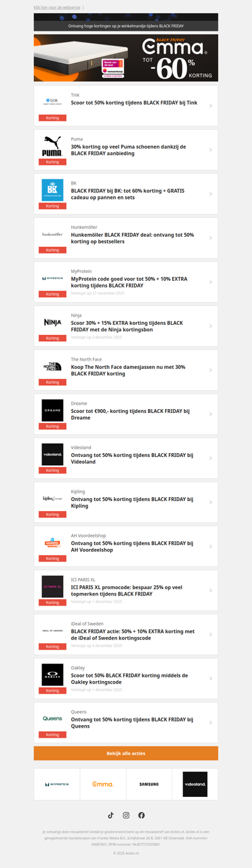Click the Puma logo

pos(52,146)
